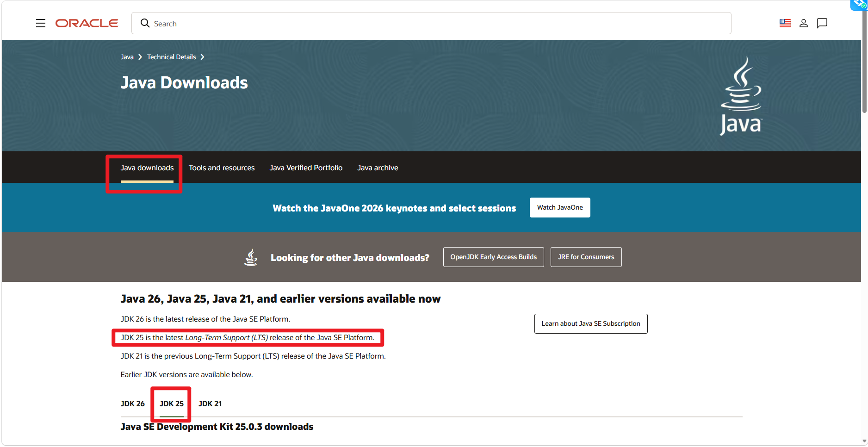Click 'Looking for other Java downloads?' text
The width and height of the screenshot is (868, 447).
click(350, 258)
